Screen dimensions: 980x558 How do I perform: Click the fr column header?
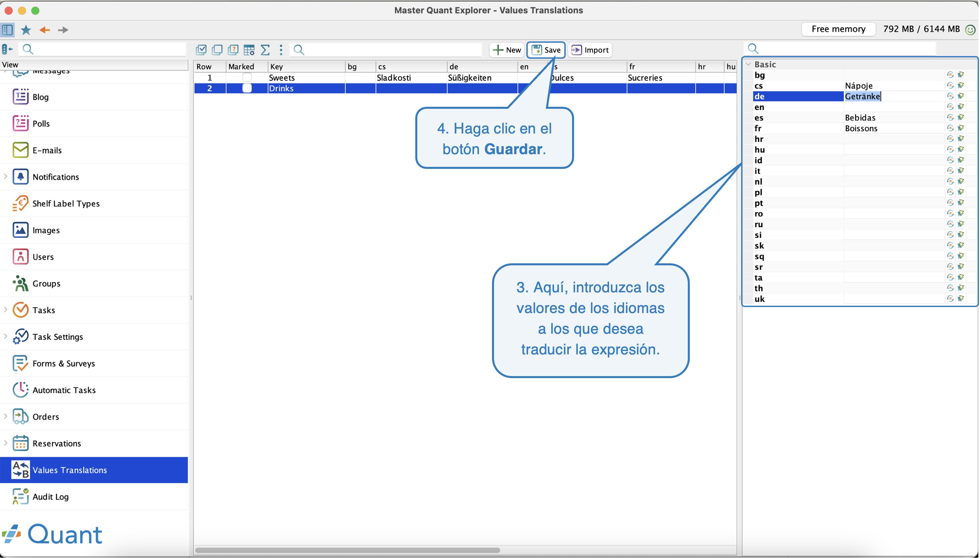(661, 67)
